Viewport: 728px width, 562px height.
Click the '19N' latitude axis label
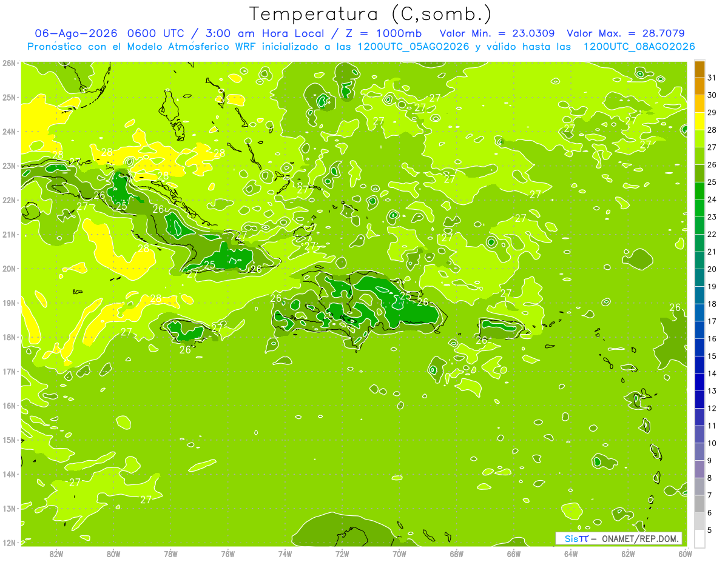click(x=10, y=303)
